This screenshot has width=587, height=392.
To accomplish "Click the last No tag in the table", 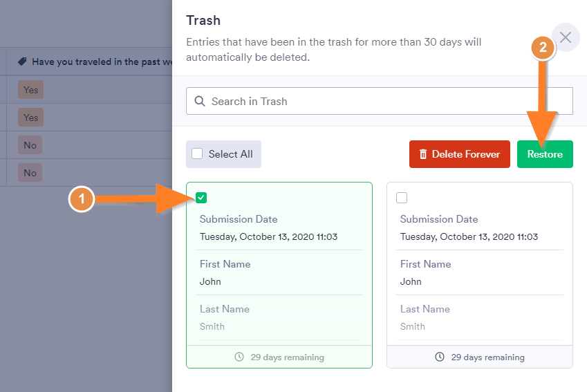I will [x=30, y=173].
